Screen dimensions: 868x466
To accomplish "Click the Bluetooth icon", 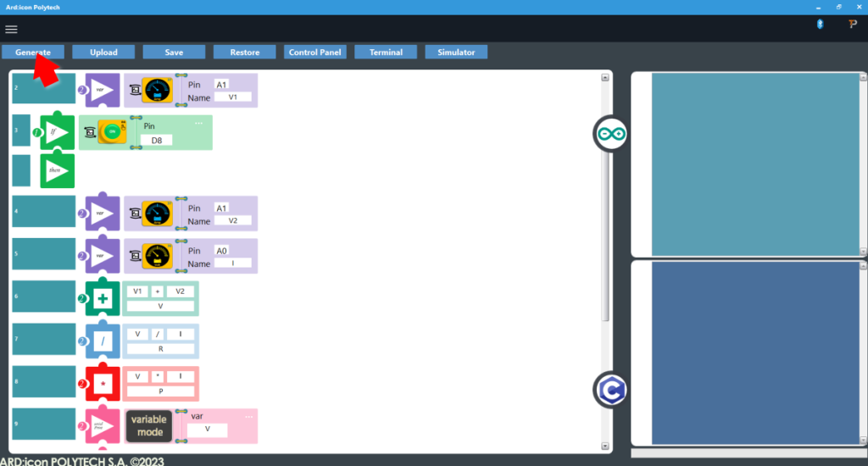I will coord(820,25).
